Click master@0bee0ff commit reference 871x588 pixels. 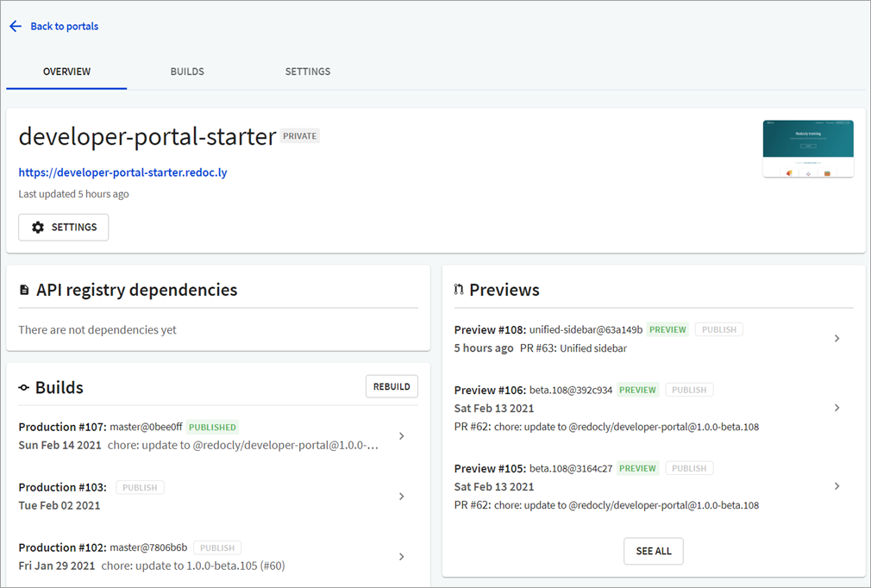tap(146, 427)
